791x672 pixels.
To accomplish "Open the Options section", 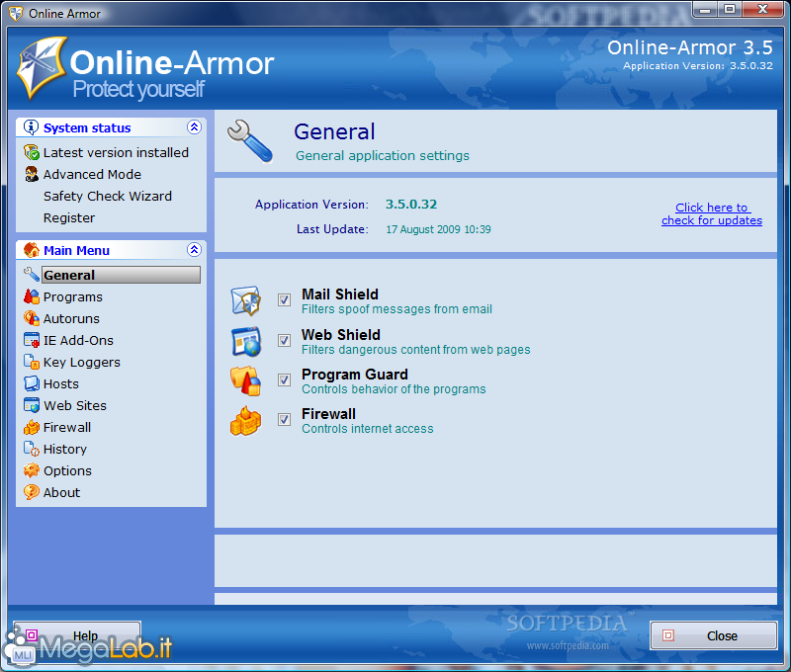I will (67, 470).
